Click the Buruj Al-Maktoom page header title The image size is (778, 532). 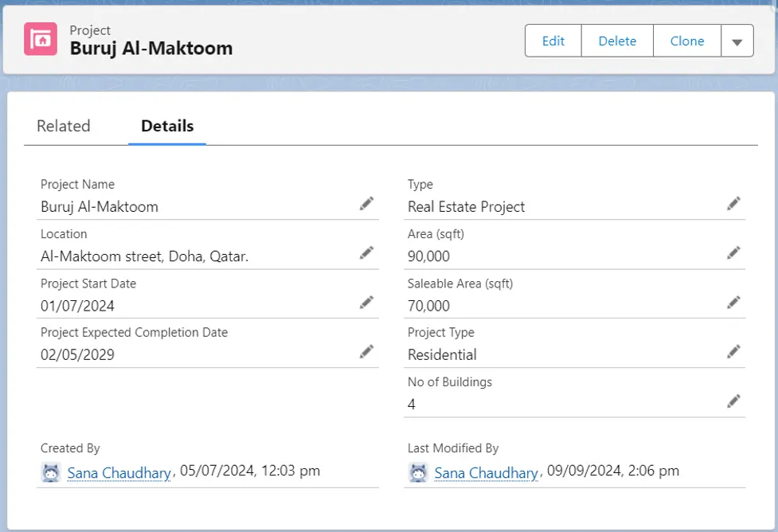[151, 49]
